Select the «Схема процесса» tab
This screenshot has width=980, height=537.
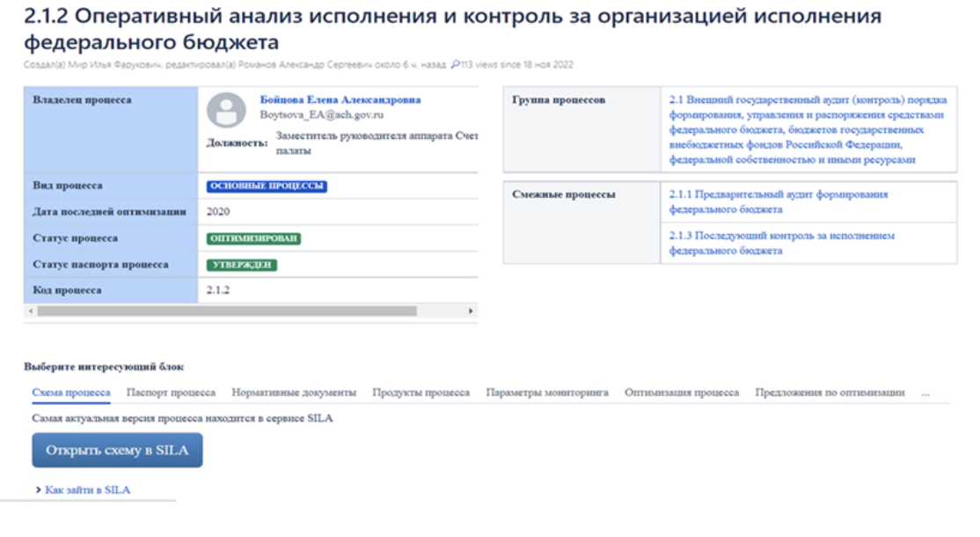[71, 393]
